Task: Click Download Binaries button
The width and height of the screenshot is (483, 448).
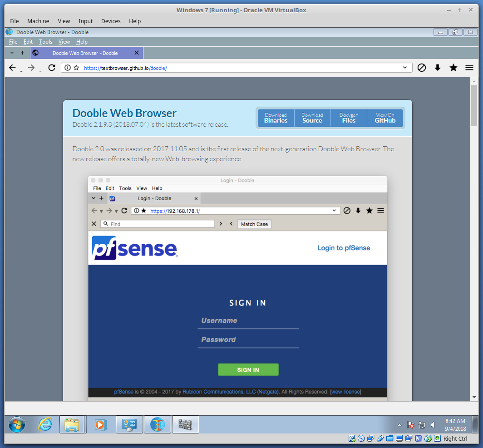Action: pos(276,118)
